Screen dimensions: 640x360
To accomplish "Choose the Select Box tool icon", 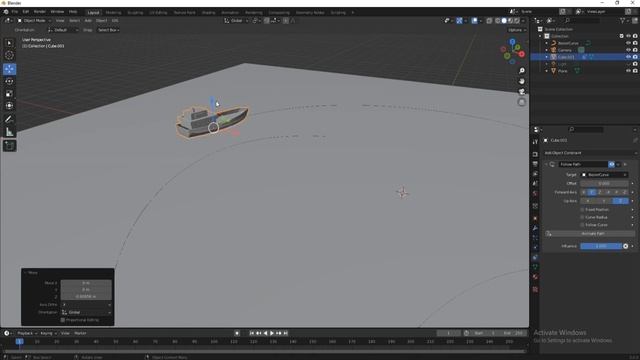I will coord(9,43).
